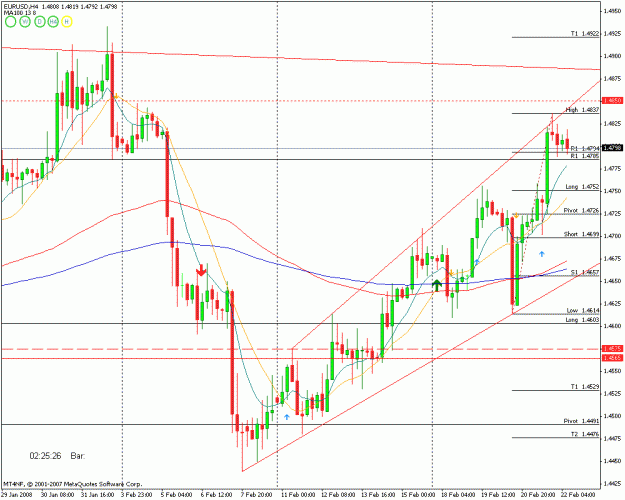Click the large red down arrow signal

pyautogui.click(x=201, y=270)
